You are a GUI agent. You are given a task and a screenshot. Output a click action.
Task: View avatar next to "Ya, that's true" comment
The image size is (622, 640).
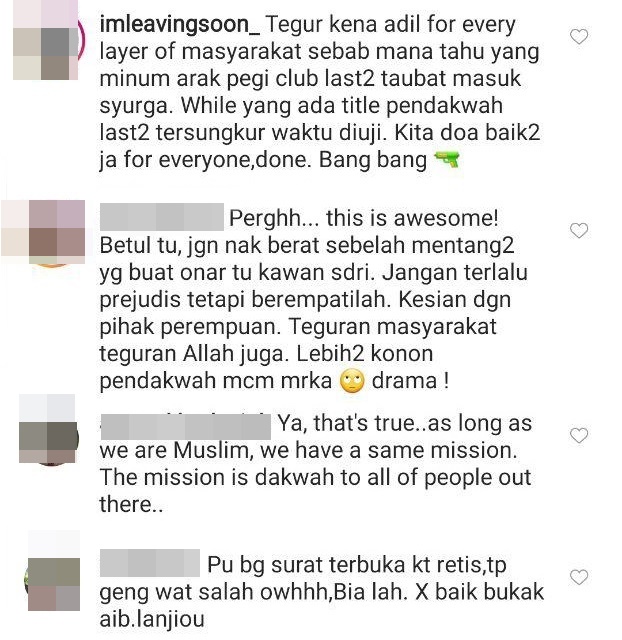pos(49,429)
